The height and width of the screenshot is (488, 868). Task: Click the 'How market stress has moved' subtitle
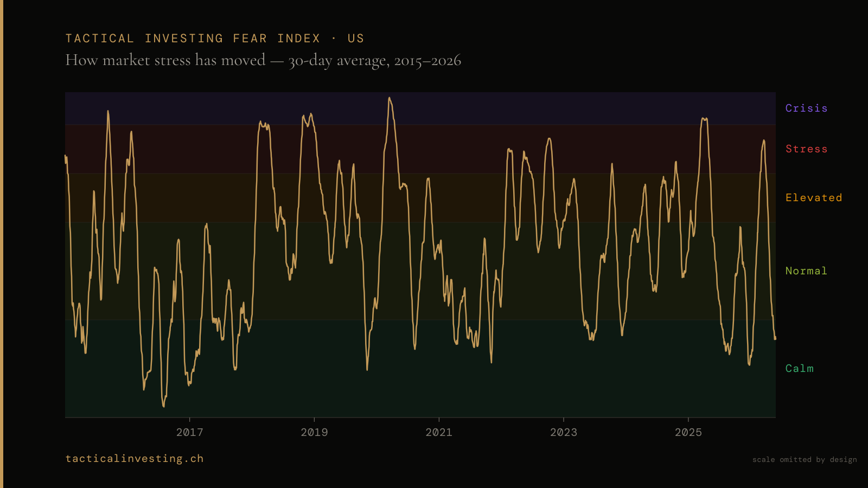(x=263, y=60)
